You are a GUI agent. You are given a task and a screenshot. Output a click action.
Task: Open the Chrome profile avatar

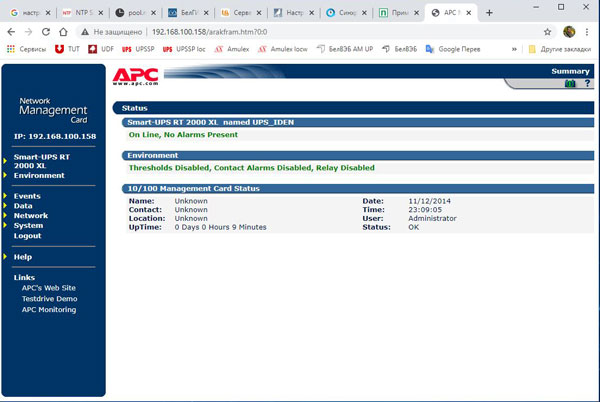[568, 31]
